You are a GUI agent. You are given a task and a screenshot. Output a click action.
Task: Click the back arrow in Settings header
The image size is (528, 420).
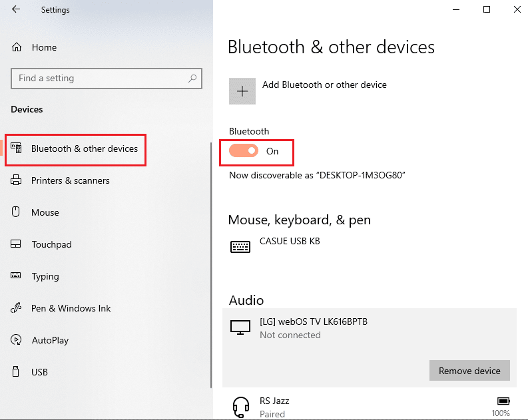(x=15, y=10)
